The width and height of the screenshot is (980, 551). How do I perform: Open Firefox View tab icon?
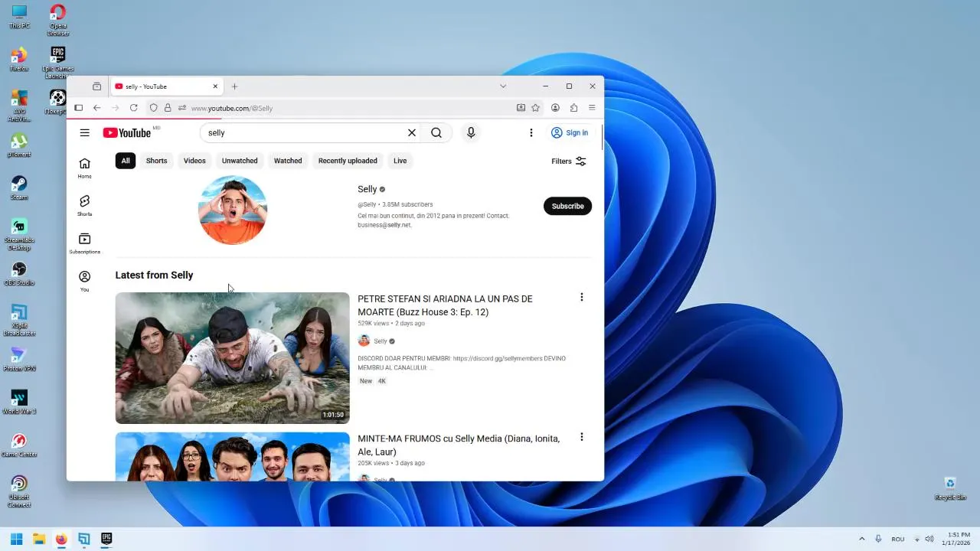[96, 86]
